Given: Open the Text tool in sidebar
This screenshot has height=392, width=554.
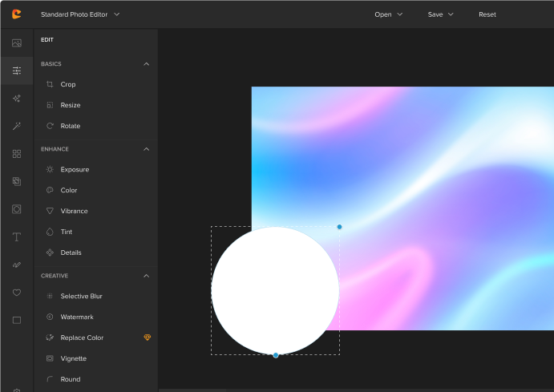Looking at the screenshot, I should click(16, 236).
